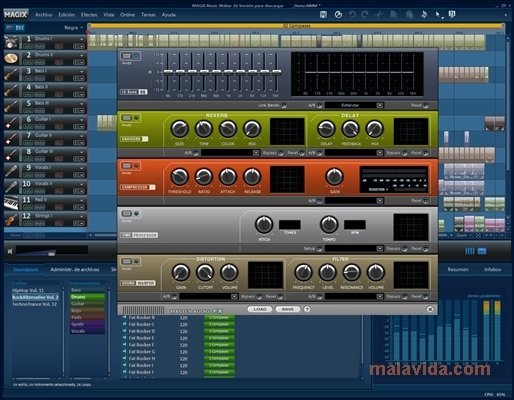Close the Master Audio FX rack
This screenshot has height=400, width=514.
pyautogui.click(x=430, y=309)
